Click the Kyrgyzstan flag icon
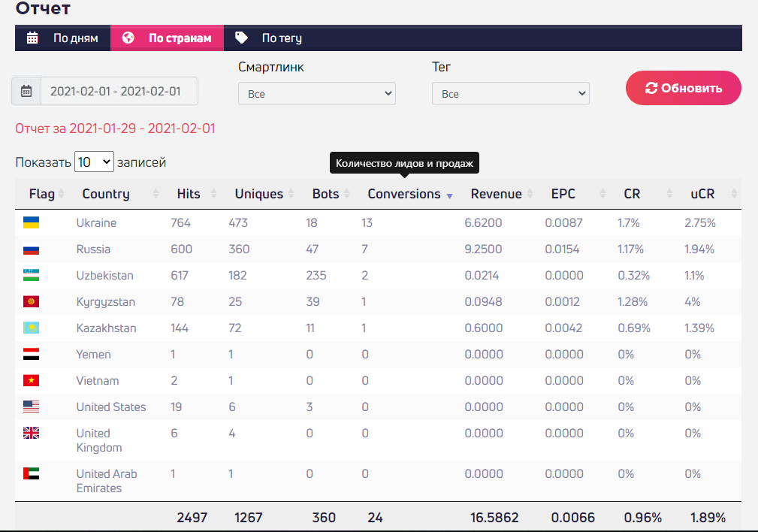This screenshot has height=532, width=758. (x=31, y=302)
